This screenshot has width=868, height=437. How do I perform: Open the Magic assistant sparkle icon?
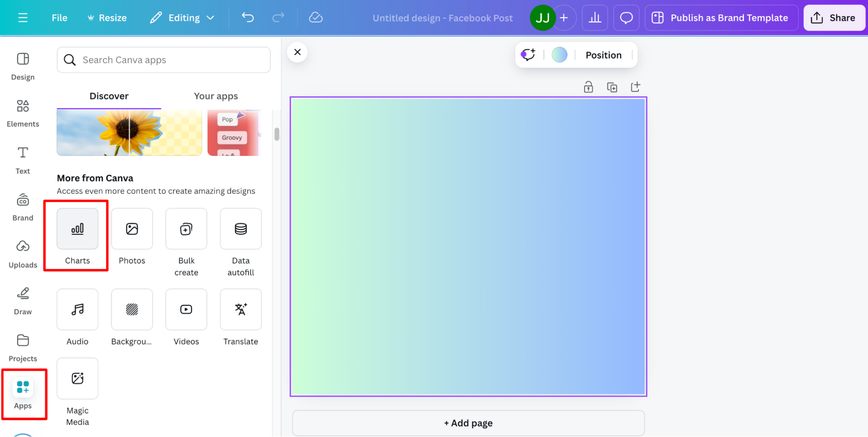pos(528,55)
